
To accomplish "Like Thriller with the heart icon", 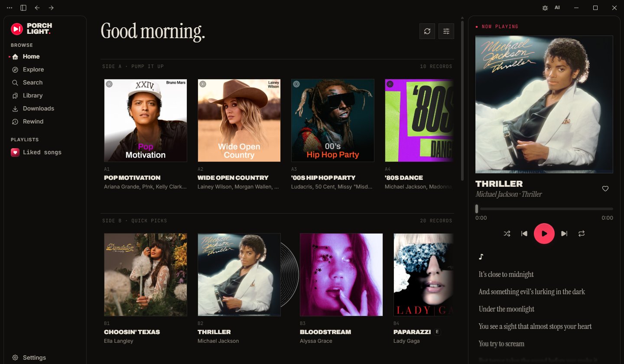I will (605, 188).
